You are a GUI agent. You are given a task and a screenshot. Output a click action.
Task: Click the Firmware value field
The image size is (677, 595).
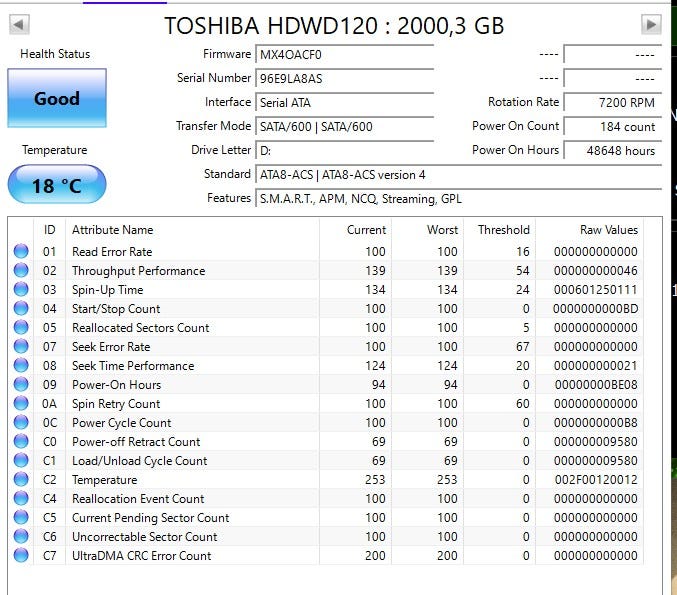click(x=344, y=55)
